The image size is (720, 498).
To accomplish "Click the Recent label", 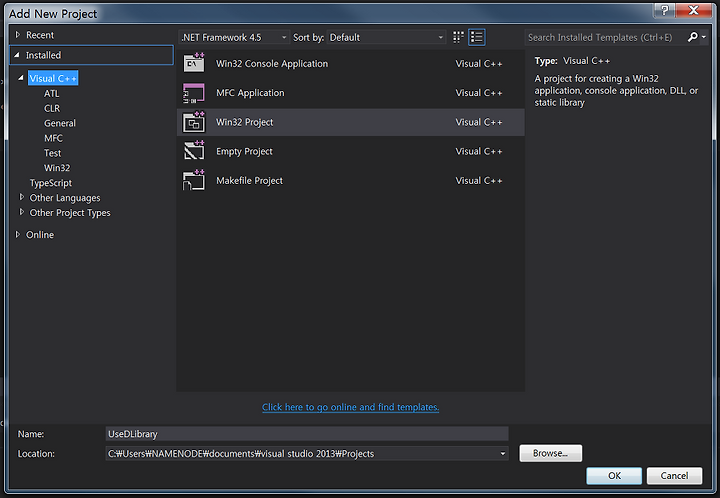I will point(40,35).
